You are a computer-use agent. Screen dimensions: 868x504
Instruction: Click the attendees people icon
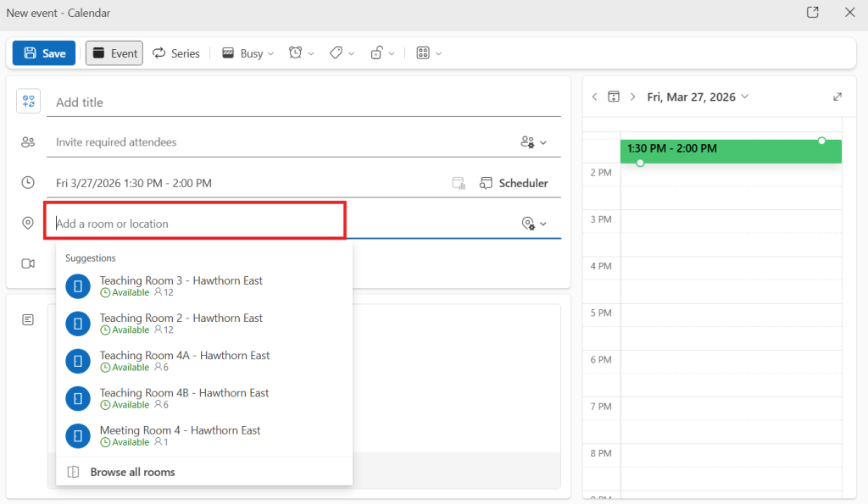[x=28, y=142]
